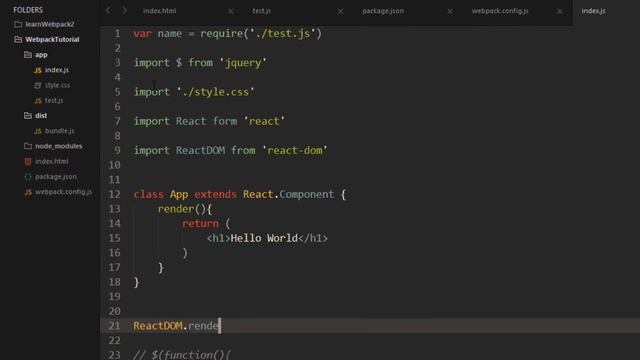Switch to the package.json tab
The width and height of the screenshot is (640, 360).
point(383,11)
